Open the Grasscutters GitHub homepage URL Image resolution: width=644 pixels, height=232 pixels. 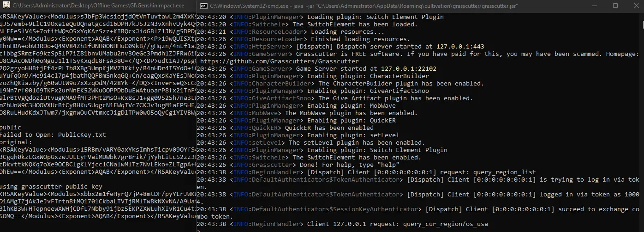(280, 61)
